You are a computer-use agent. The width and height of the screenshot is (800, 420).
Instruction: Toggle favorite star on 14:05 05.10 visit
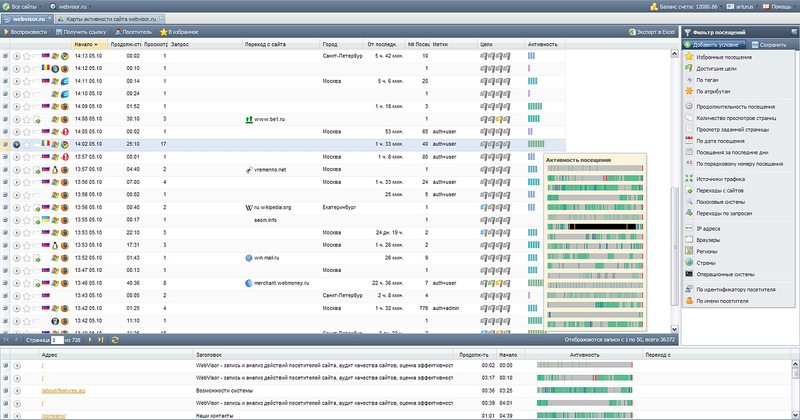click(27, 131)
